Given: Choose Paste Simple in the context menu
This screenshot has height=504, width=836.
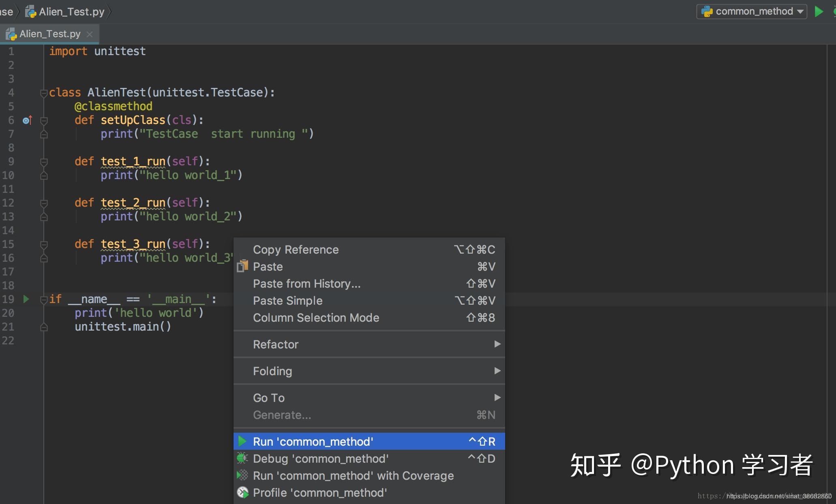Looking at the screenshot, I should pos(287,300).
